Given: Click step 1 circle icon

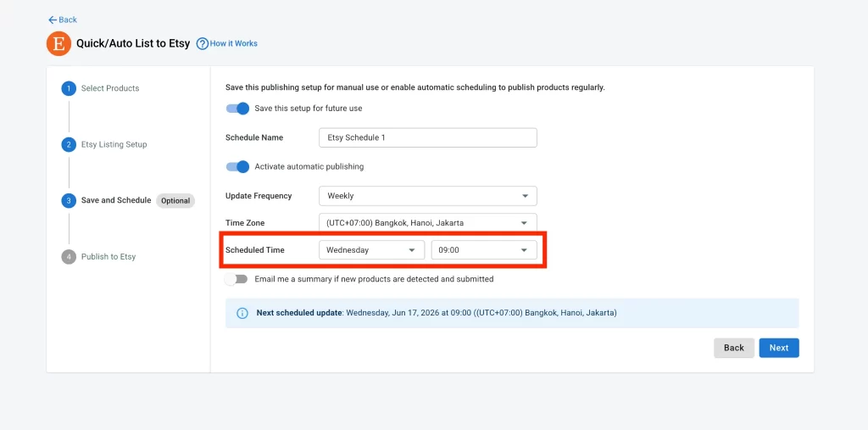Looking at the screenshot, I should coord(69,88).
